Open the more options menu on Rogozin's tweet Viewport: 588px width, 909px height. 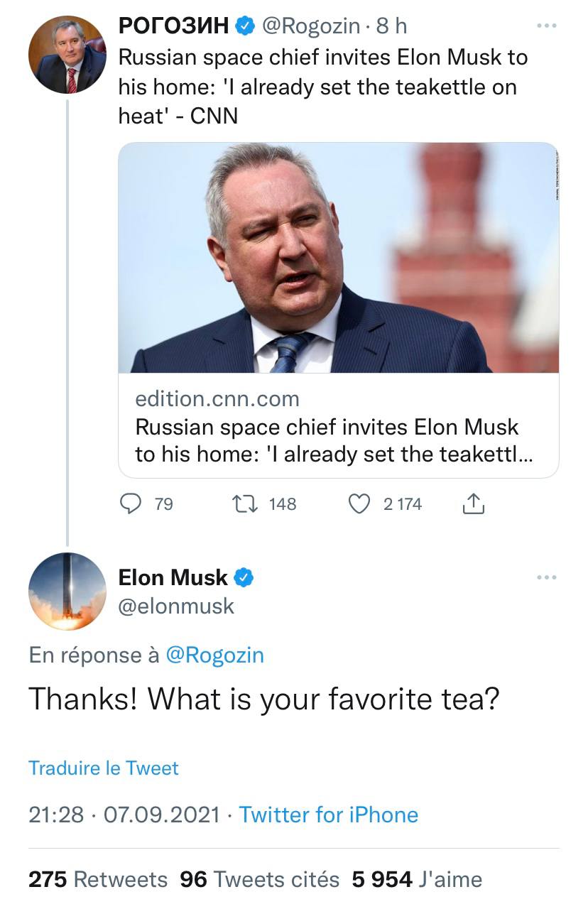[546, 26]
